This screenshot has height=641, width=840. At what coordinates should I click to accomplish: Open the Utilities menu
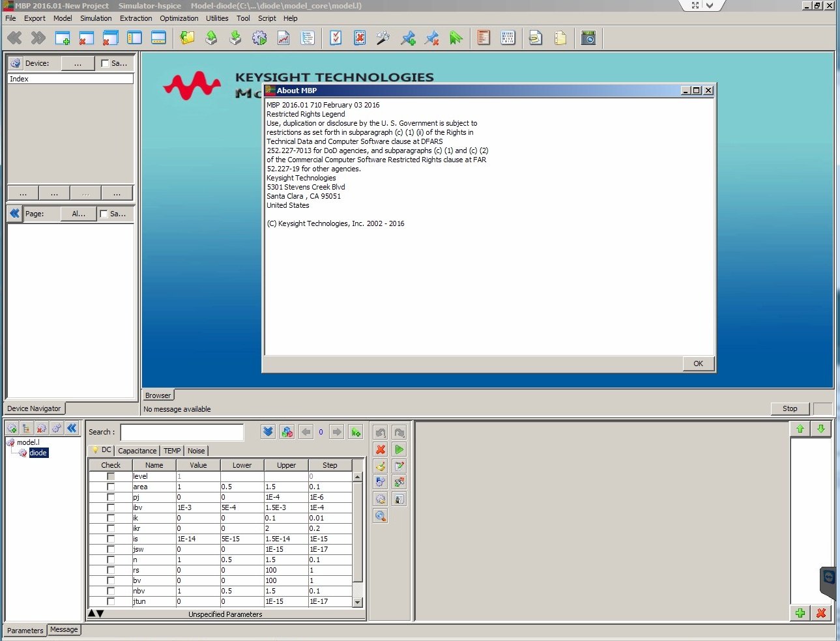pyautogui.click(x=217, y=18)
